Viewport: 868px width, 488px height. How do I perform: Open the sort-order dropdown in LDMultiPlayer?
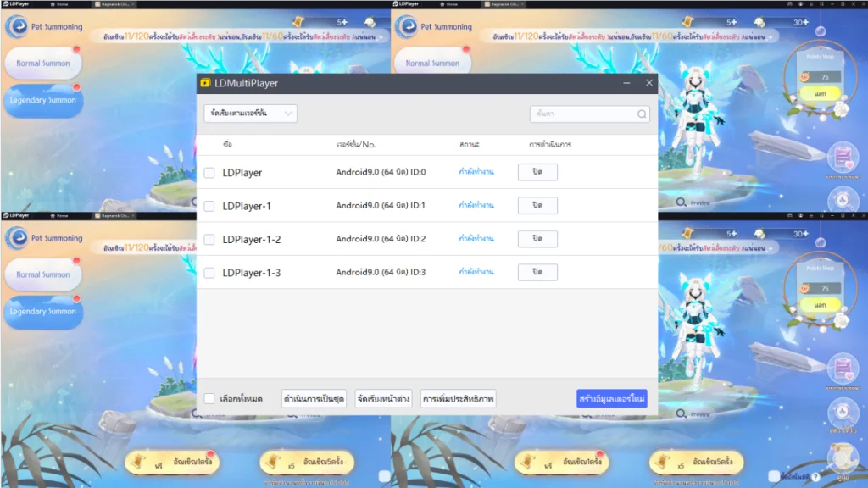(250, 114)
